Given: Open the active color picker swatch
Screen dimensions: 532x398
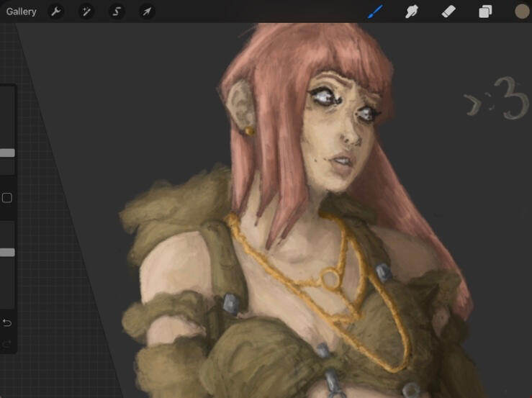Looking at the screenshot, I should (x=522, y=12).
